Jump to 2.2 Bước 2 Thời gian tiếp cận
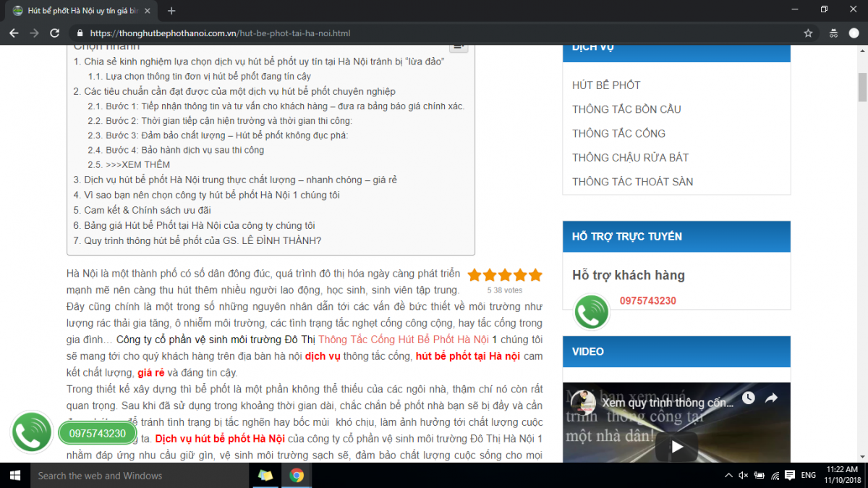 221,121
